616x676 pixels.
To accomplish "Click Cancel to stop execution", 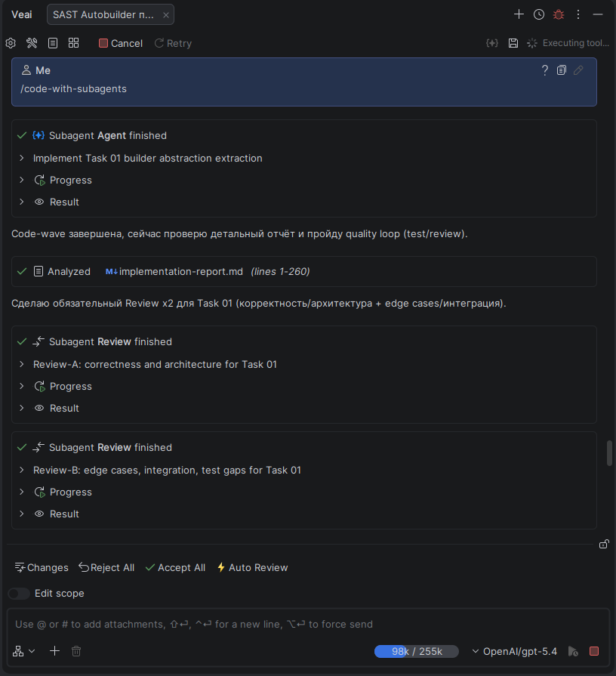I will [x=121, y=43].
